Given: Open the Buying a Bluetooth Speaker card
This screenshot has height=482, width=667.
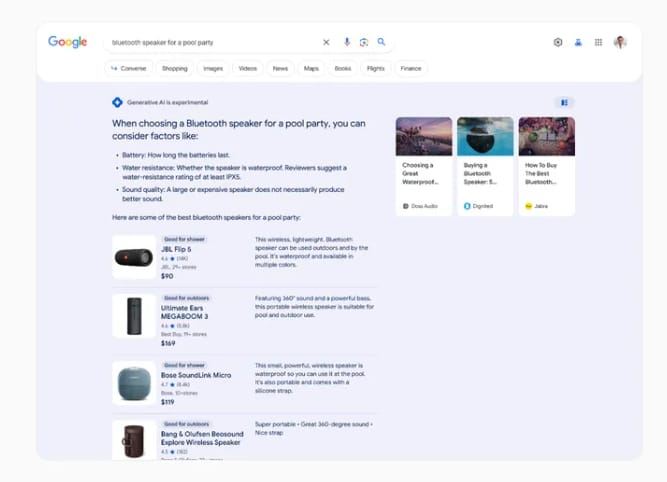Looking at the screenshot, I should (x=485, y=166).
